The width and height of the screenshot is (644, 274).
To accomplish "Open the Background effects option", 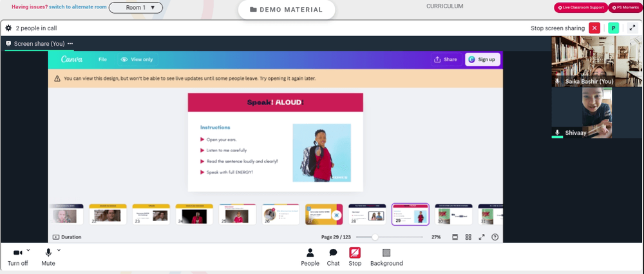I will [x=386, y=257].
